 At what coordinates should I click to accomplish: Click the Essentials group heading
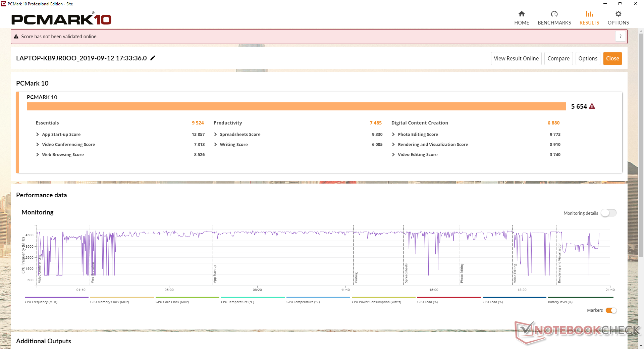pyautogui.click(x=47, y=123)
